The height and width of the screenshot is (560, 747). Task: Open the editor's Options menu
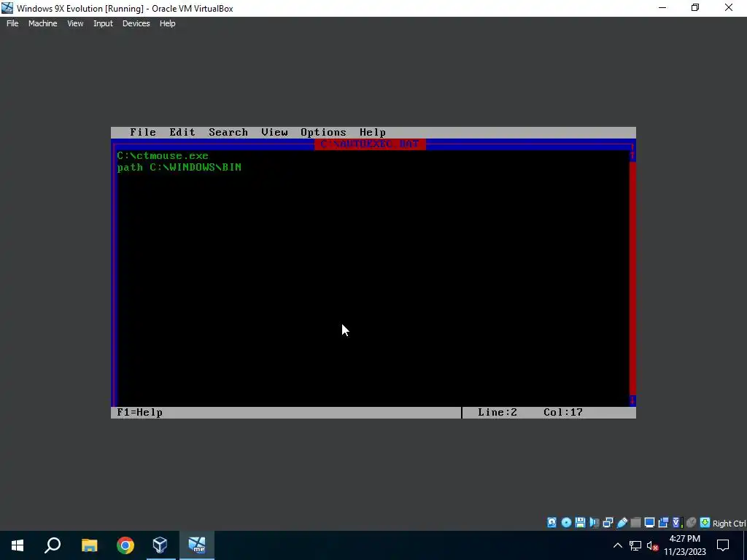pyautogui.click(x=323, y=133)
